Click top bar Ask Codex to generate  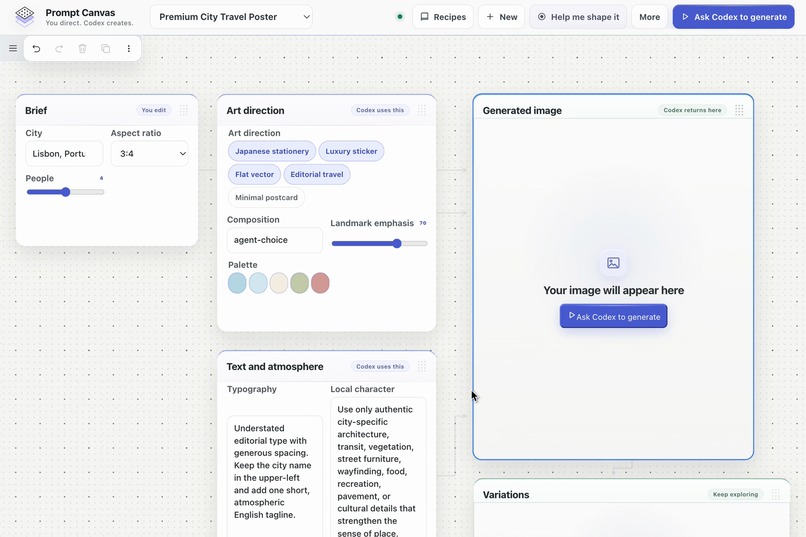point(734,17)
